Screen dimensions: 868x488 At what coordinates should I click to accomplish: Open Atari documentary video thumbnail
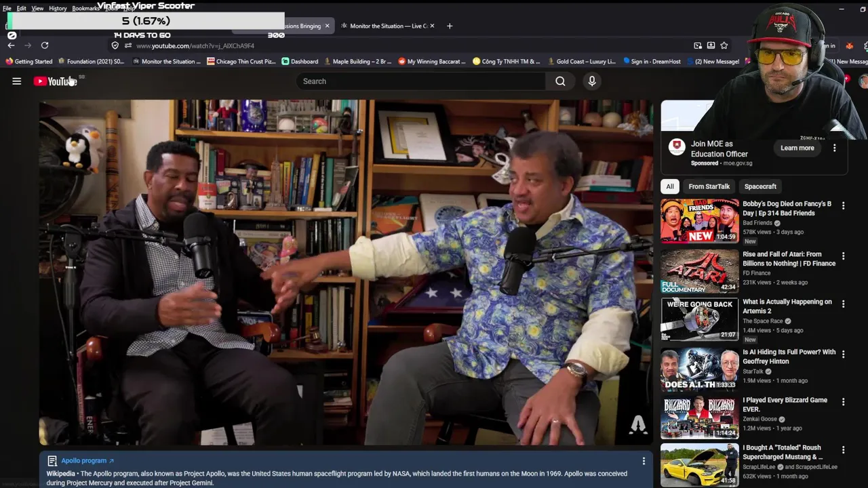[x=700, y=271]
